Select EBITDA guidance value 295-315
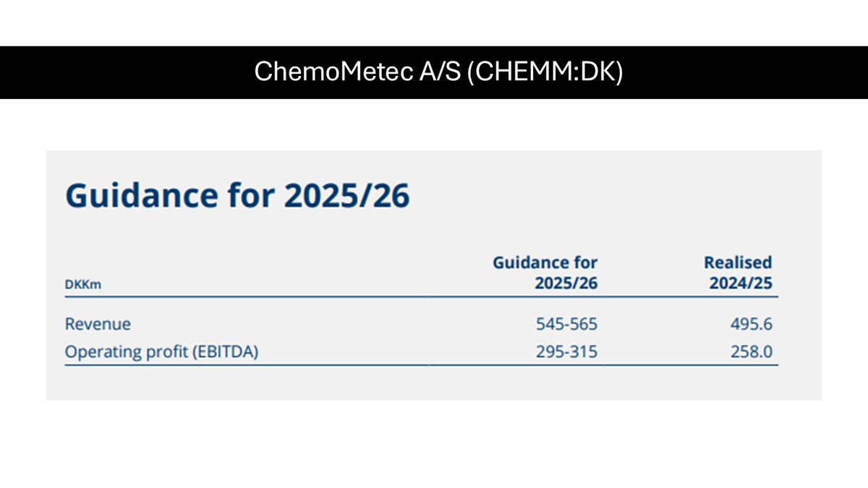868x488 pixels. click(x=567, y=352)
